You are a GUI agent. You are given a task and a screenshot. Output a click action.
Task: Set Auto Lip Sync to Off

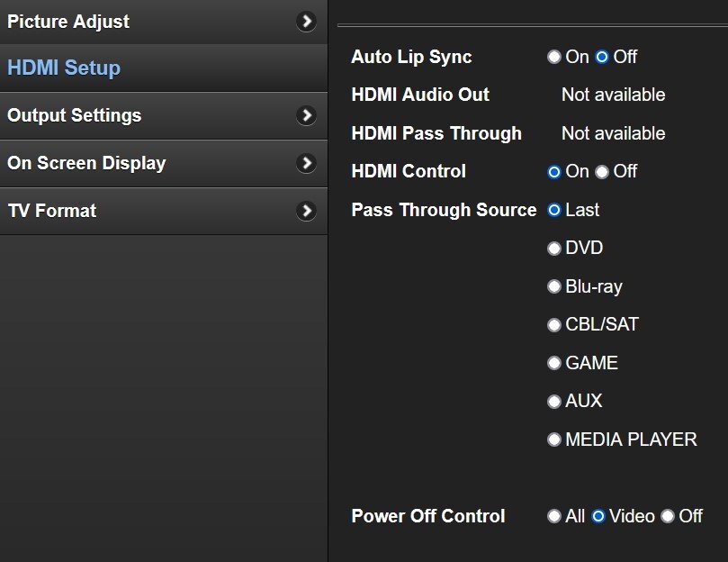[x=601, y=57]
